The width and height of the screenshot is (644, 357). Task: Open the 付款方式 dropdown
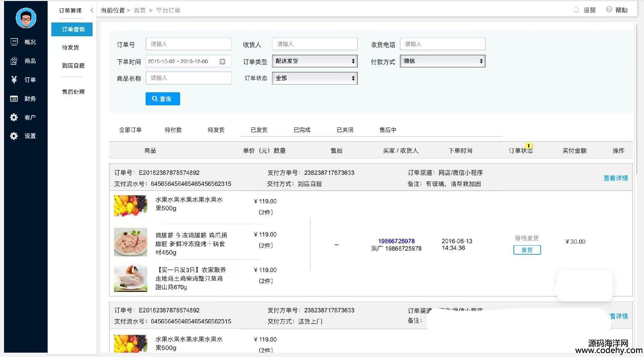click(443, 61)
